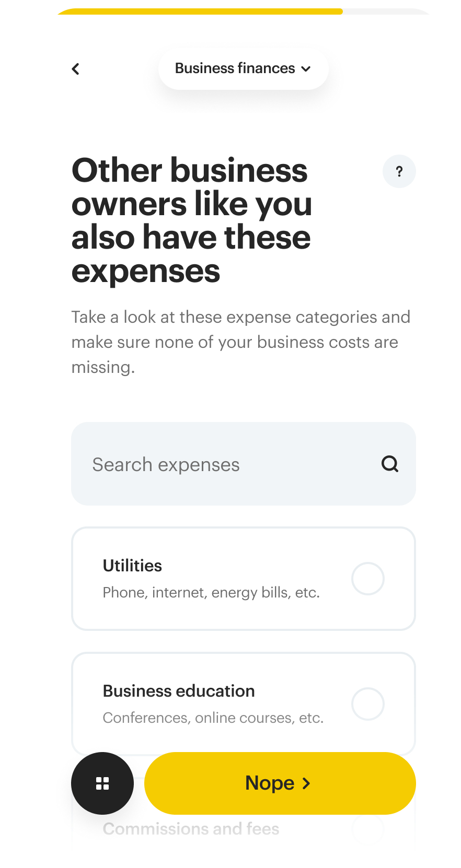
Task: Click the Conferences, online courses description
Action: [213, 718]
